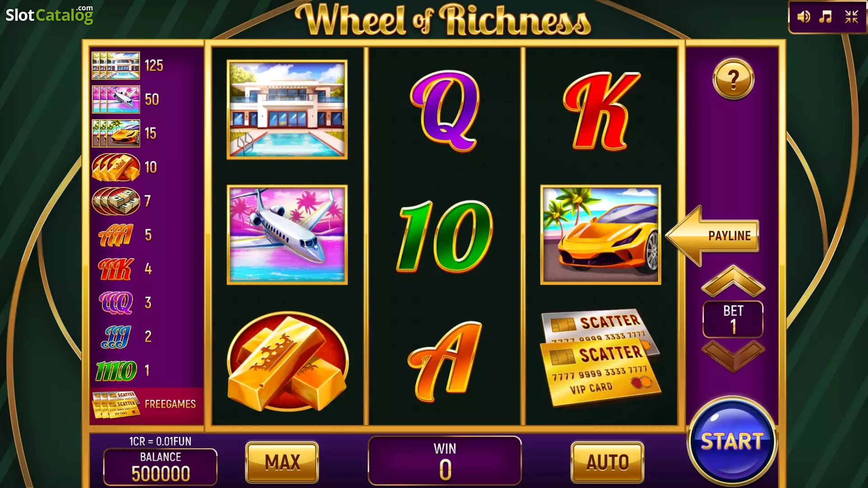Click the gold bars reel symbol
868x488 pixels.
tap(288, 361)
